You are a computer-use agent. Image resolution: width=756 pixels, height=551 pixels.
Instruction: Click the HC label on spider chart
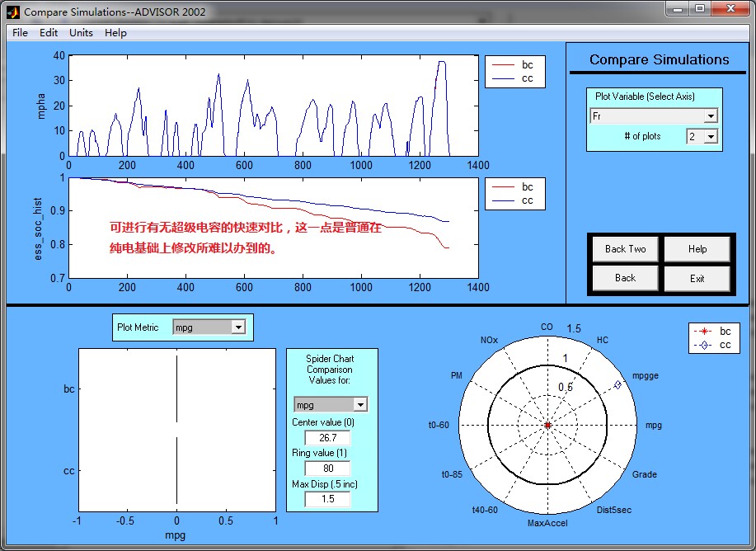coord(603,340)
